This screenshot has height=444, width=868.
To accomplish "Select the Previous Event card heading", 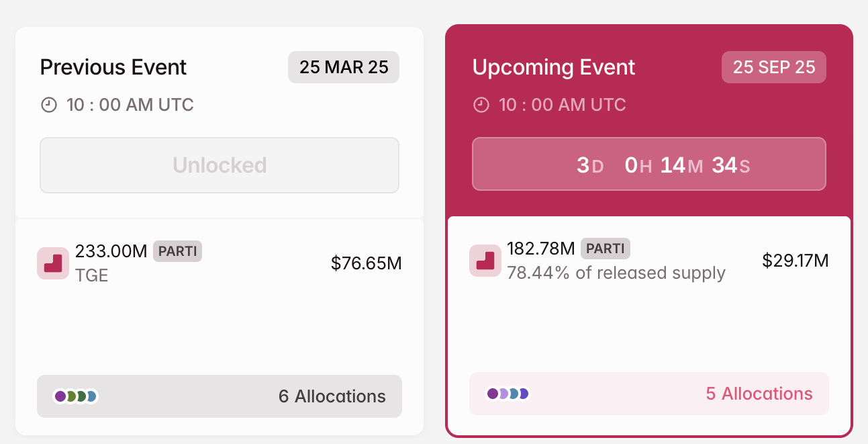I will pyautogui.click(x=113, y=67).
